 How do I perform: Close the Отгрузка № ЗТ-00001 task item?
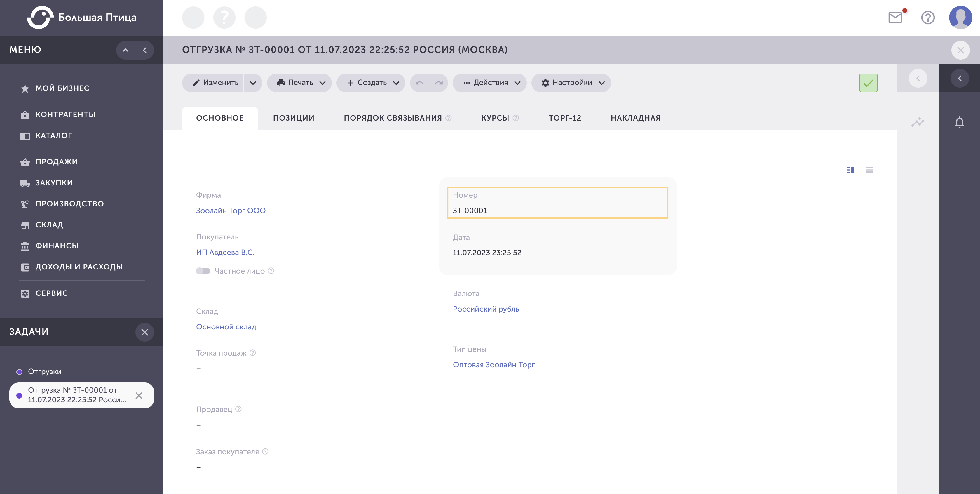(x=139, y=395)
